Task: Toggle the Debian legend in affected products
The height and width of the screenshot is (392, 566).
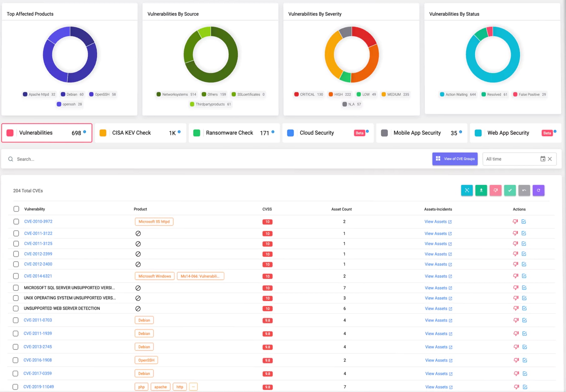Action: [x=72, y=94]
